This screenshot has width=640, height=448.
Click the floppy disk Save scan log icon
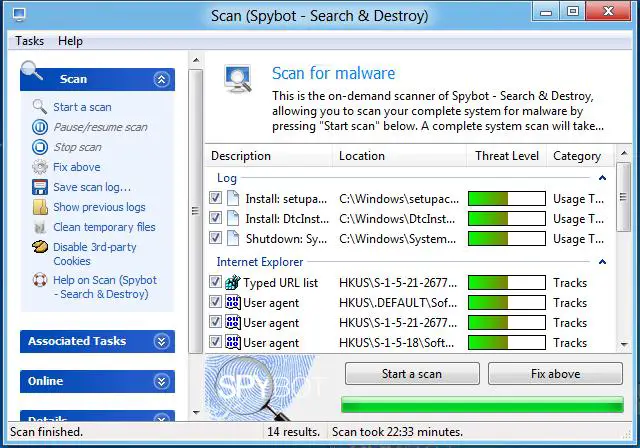(40, 187)
